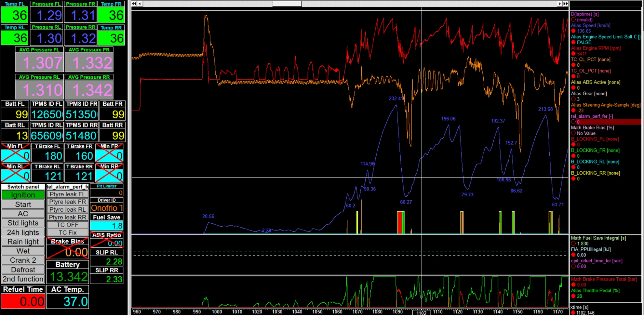Viewport: 644px width, 316px height.
Task: Toggle D(laptime) channel hollow circle
Action: pyautogui.click(x=573, y=20)
